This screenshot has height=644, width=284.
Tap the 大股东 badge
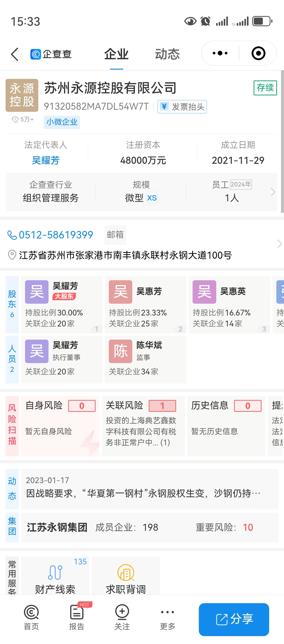[x=64, y=296]
